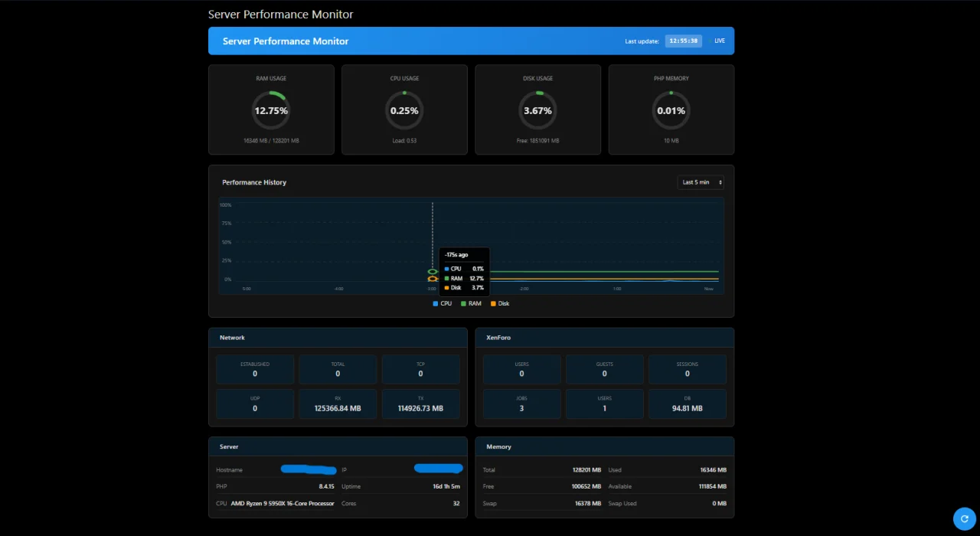Image resolution: width=980 pixels, height=536 pixels.
Task: Select the 3.67% disk usage value
Action: [x=537, y=111]
